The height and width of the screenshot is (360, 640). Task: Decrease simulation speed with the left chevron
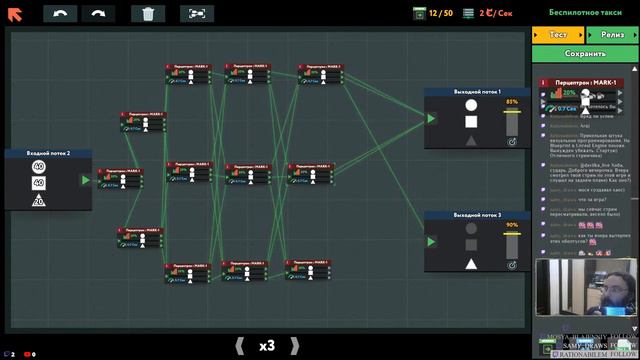(240, 346)
